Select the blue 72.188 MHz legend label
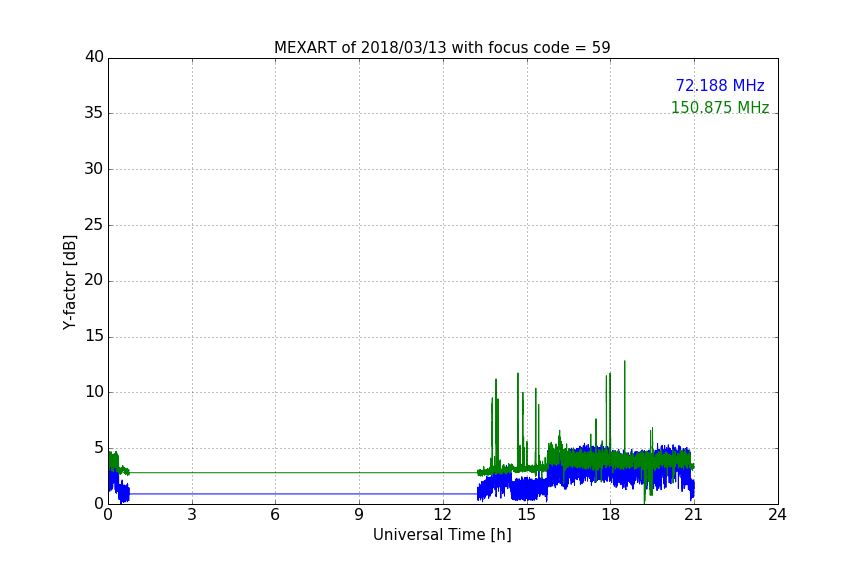This screenshot has width=864, height=576. (x=719, y=86)
